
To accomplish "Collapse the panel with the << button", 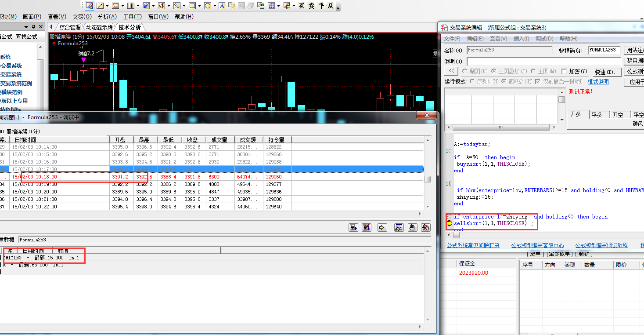I will pos(451,71).
